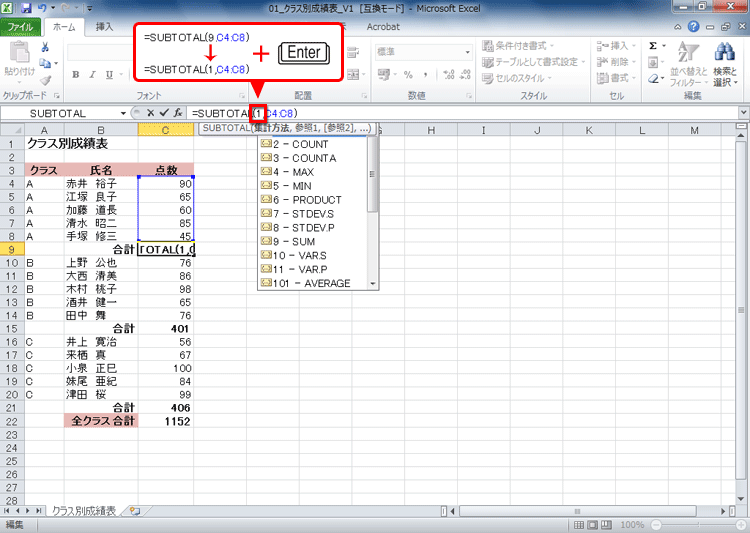Click the Find & Select (検索と選択) binoculars icon

pyautogui.click(x=725, y=52)
